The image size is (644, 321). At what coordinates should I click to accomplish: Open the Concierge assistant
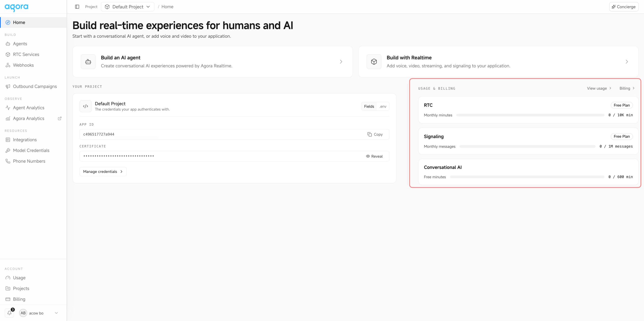point(624,7)
